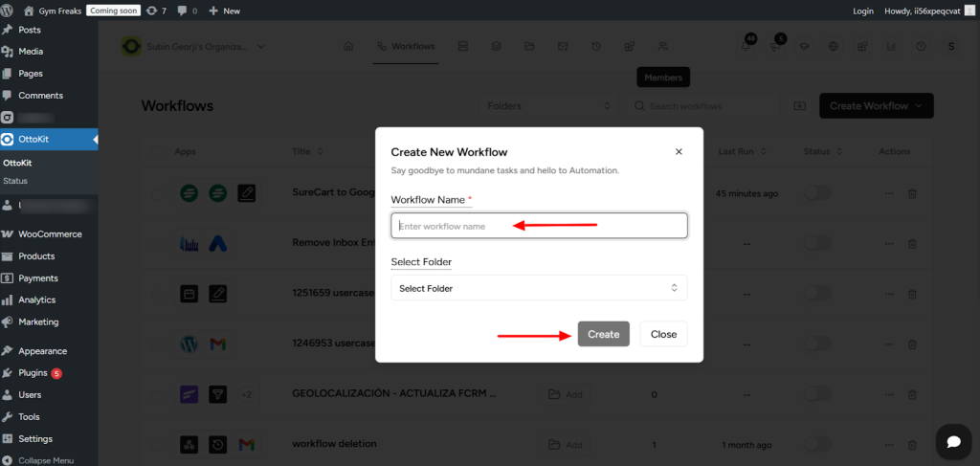The width and height of the screenshot is (980, 466).
Task: Click the Members icon in top navigation
Action: (662, 46)
